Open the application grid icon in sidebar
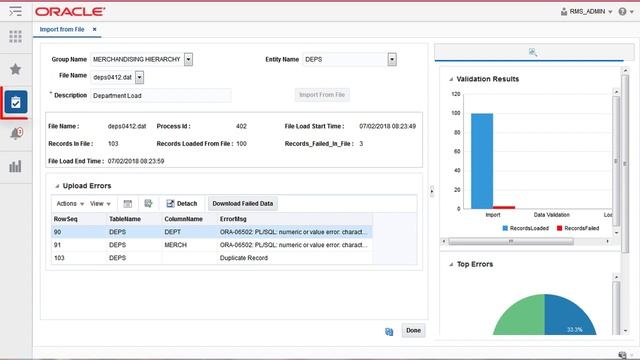This screenshot has height=360, width=640. pyautogui.click(x=16, y=37)
